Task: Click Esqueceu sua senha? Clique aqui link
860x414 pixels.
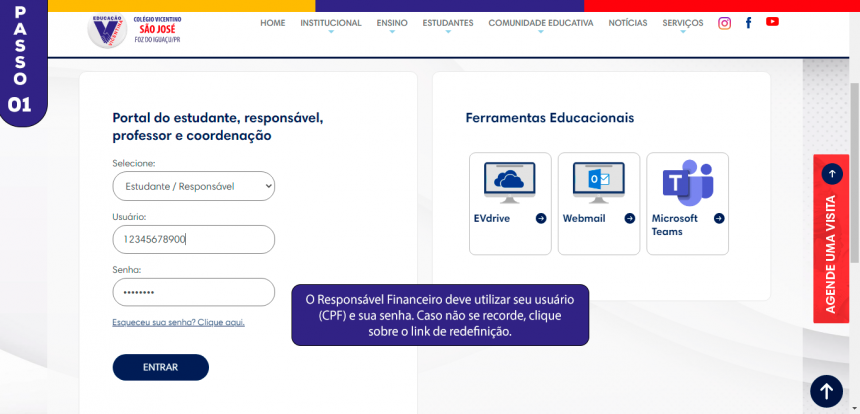Action: (x=178, y=322)
